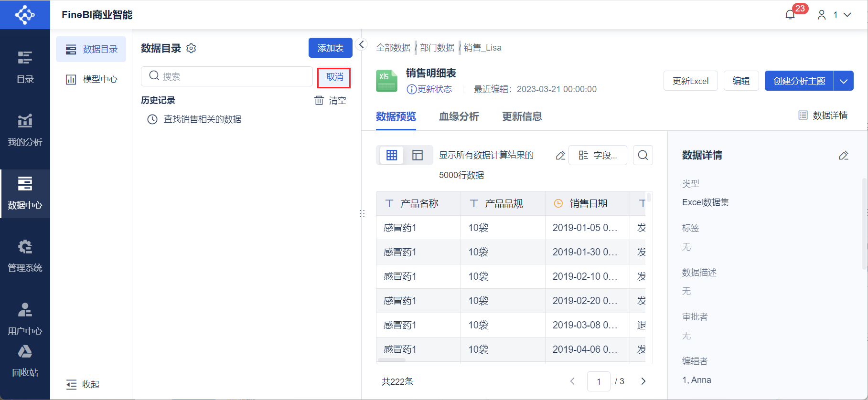Open the 字段 field settings button
This screenshot has width=868, height=400.
point(598,155)
